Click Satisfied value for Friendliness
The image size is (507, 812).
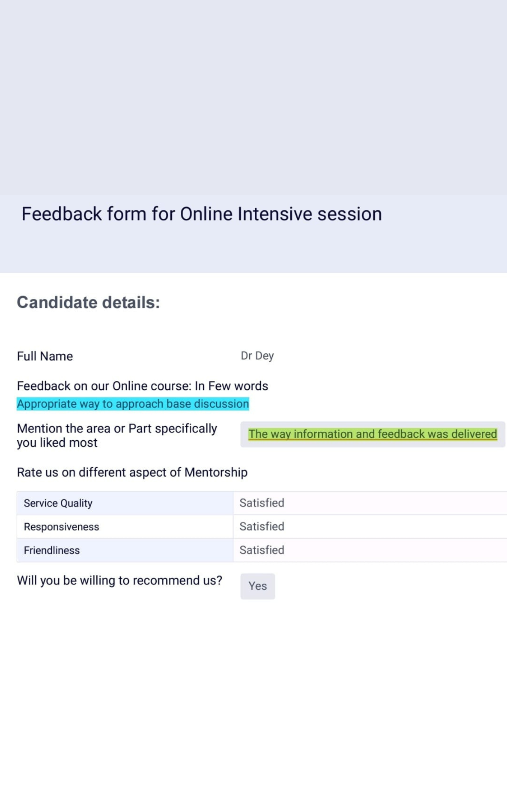click(x=262, y=550)
